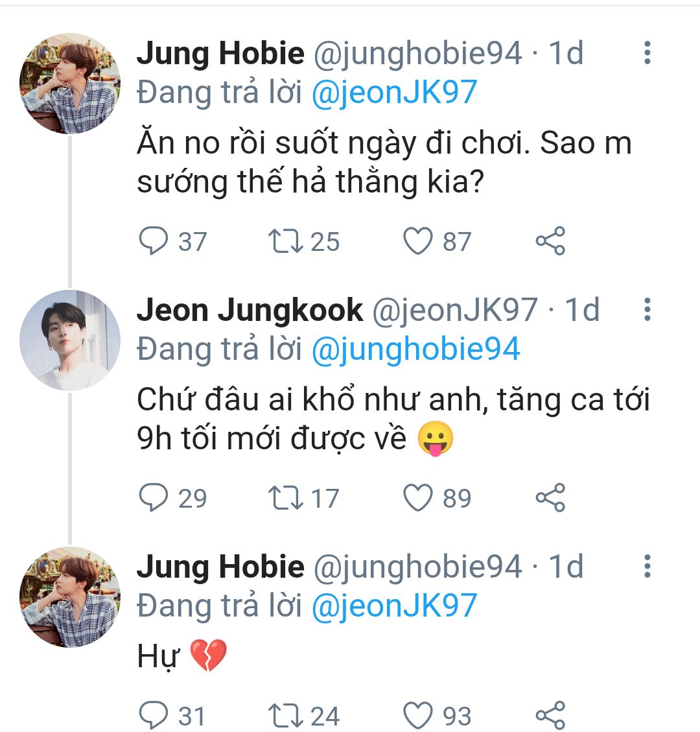Open @jeonJK97 mention in first tweet

394,92
